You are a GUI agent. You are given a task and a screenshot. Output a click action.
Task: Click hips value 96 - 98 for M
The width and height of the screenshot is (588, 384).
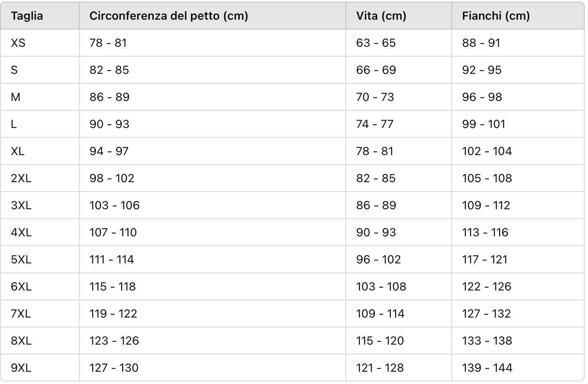(482, 97)
